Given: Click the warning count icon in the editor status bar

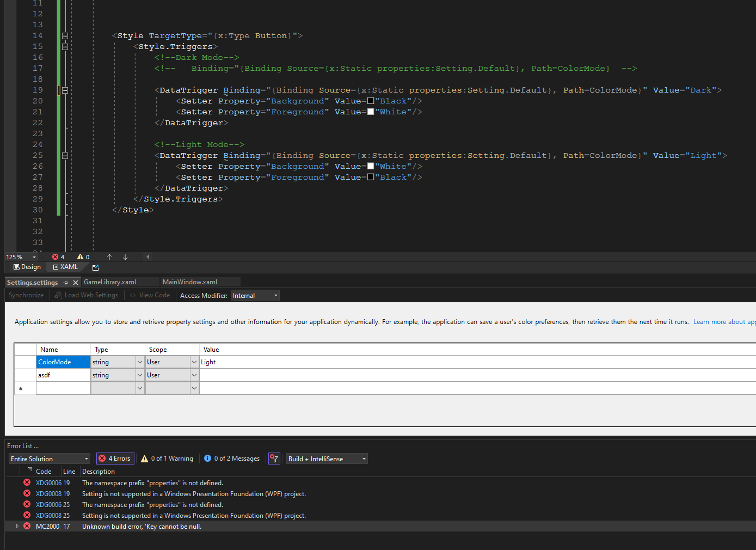Looking at the screenshot, I should point(80,257).
